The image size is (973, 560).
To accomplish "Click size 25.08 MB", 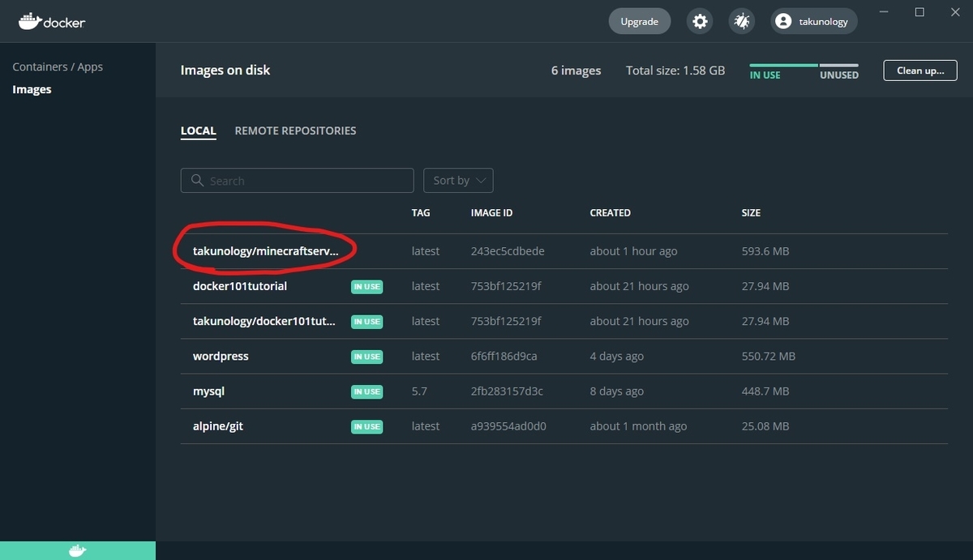I will coord(765,425).
